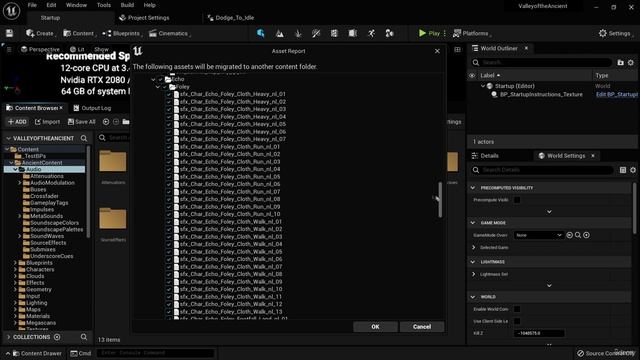This screenshot has width=640, height=360.
Task: Select the Attenuations folder in tree
Action: coord(47,176)
